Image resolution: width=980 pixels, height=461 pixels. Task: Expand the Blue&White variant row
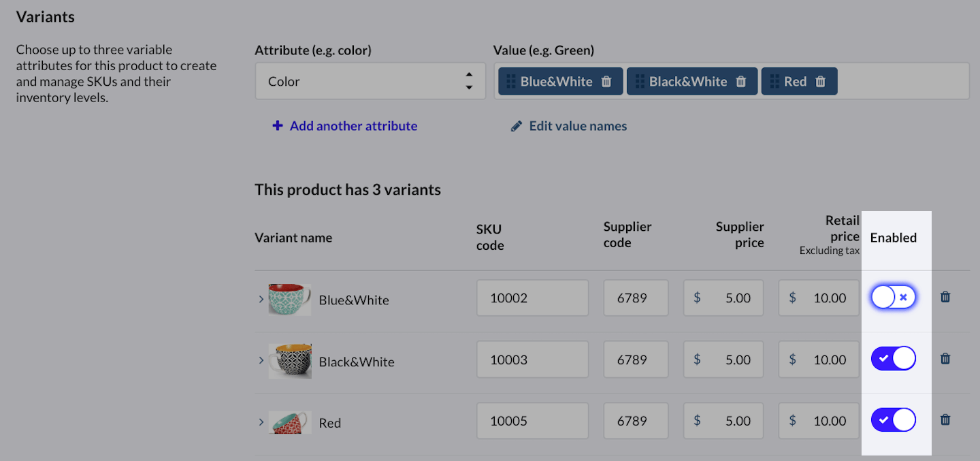point(261,299)
